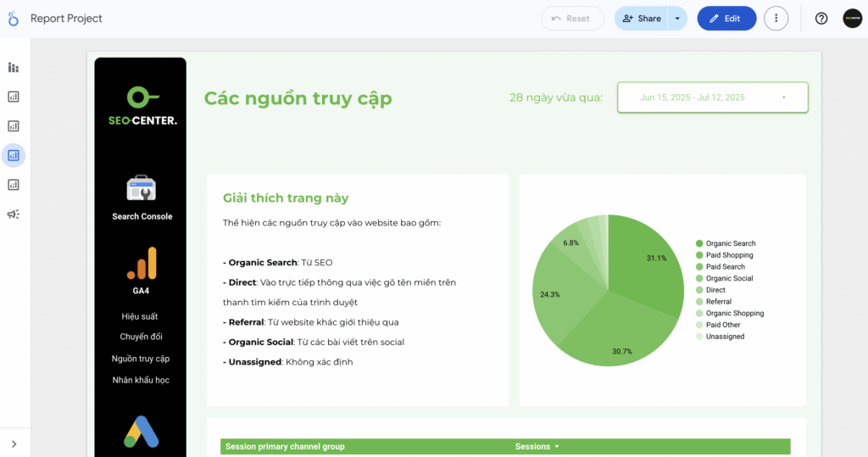The image size is (868, 457).
Task: Click the Search Console icon
Action: click(x=142, y=188)
